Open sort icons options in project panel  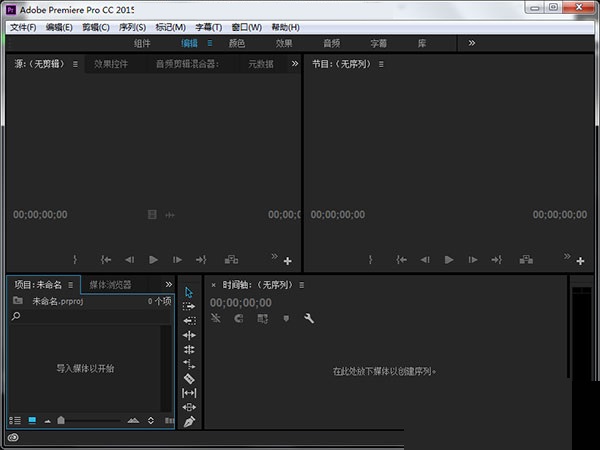151,421
